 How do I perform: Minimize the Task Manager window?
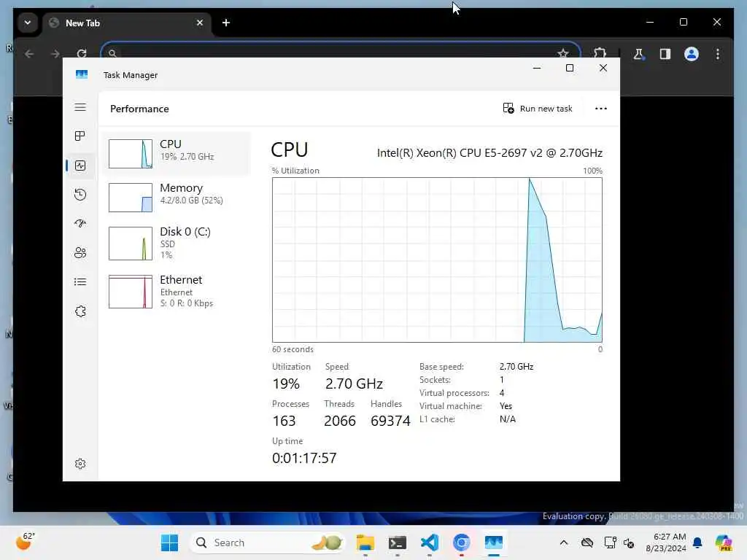(537, 68)
